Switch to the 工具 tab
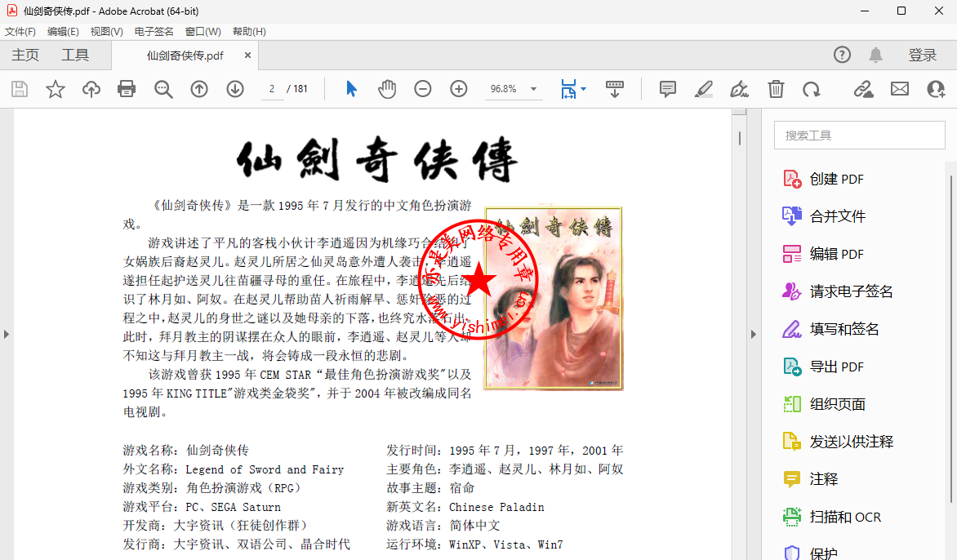This screenshot has height=560, width=957. pos(75,55)
